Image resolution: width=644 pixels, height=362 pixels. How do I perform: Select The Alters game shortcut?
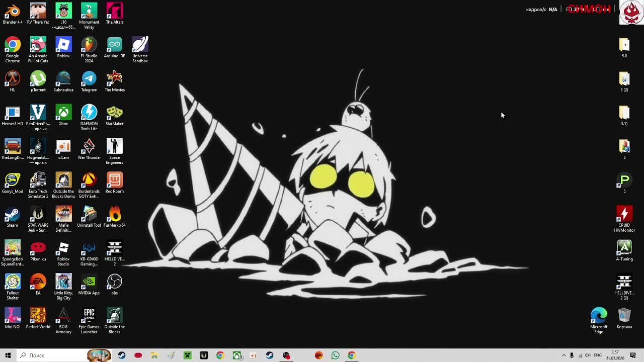coord(114,14)
